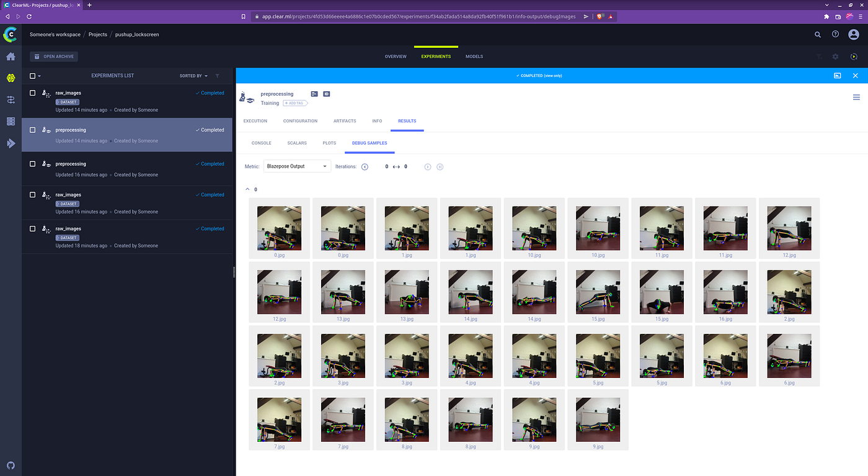
Task: Check preprocessing experiment updated 16 minutes ago
Action: (x=33, y=164)
